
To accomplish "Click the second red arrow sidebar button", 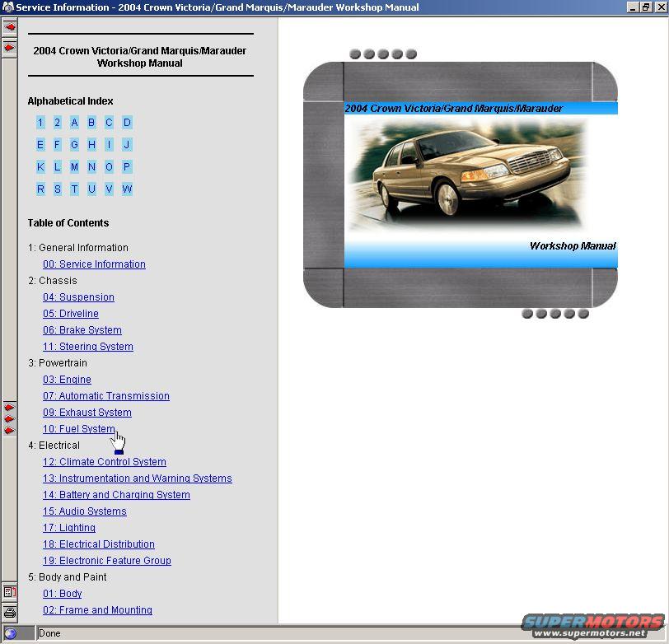I will [10, 48].
